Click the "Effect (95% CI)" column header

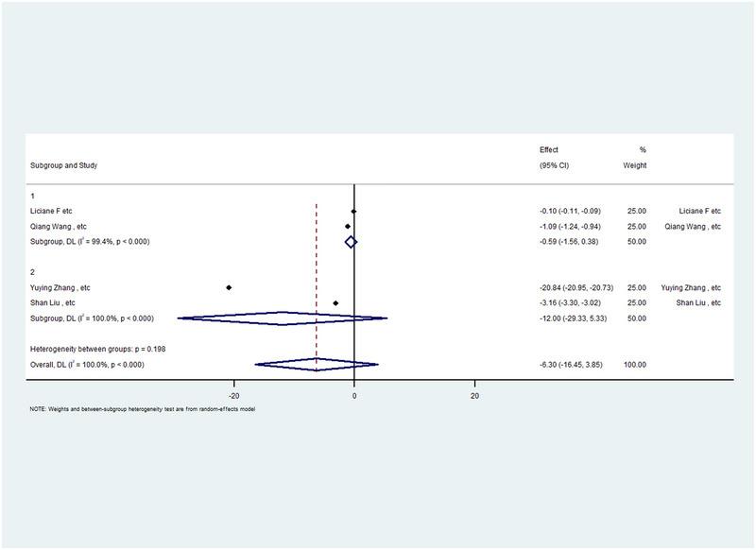pos(548,158)
